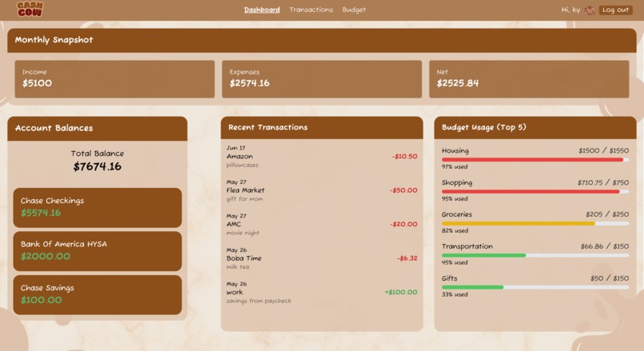
Task: Click the $2000.00 HYSA balance
Action: point(46,257)
